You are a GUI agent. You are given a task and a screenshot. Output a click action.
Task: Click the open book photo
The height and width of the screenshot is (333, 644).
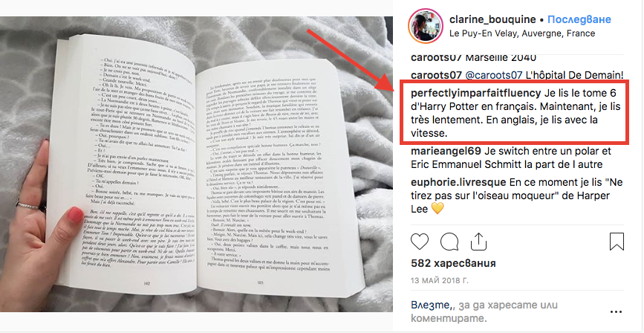[x=196, y=164]
